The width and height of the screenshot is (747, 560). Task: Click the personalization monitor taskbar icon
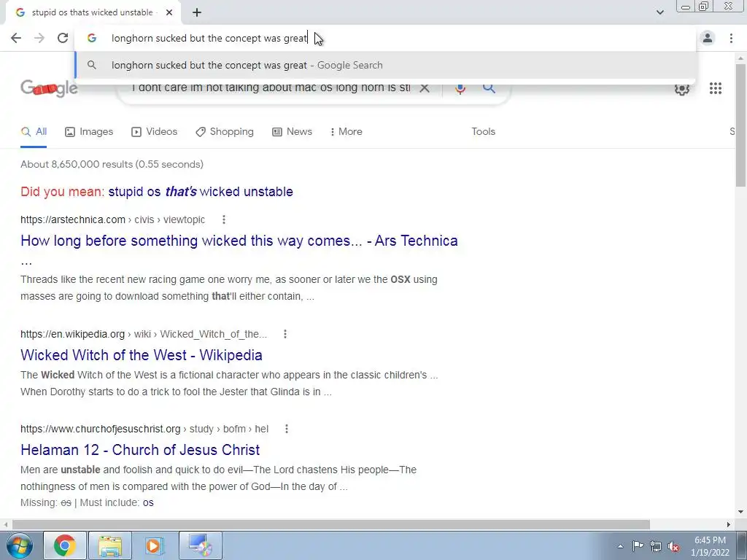tap(201, 545)
